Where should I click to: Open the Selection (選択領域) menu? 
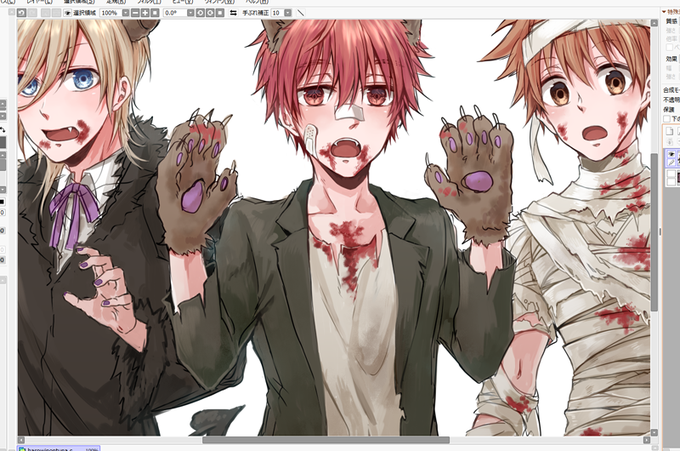click(x=79, y=2)
